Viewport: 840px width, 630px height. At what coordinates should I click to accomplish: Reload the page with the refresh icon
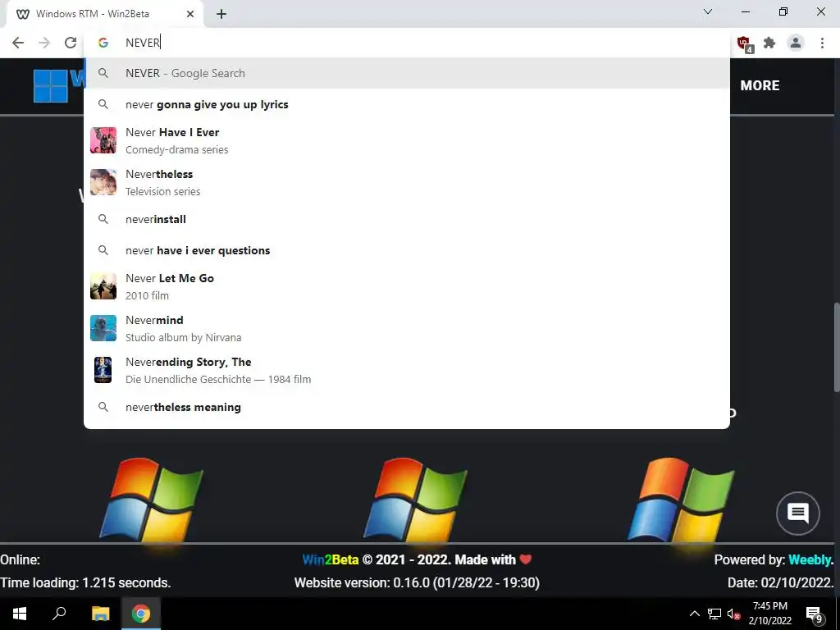[x=71, y=43]
